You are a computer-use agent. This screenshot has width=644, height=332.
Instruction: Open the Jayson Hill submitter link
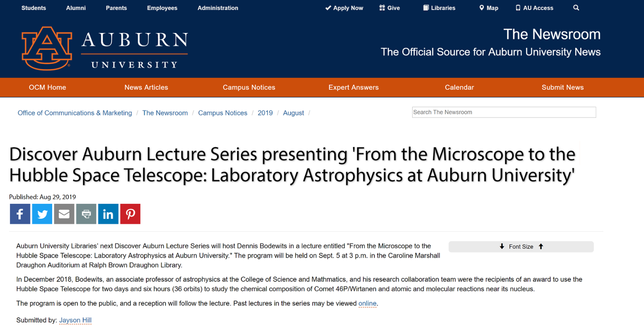click(75, 320)
